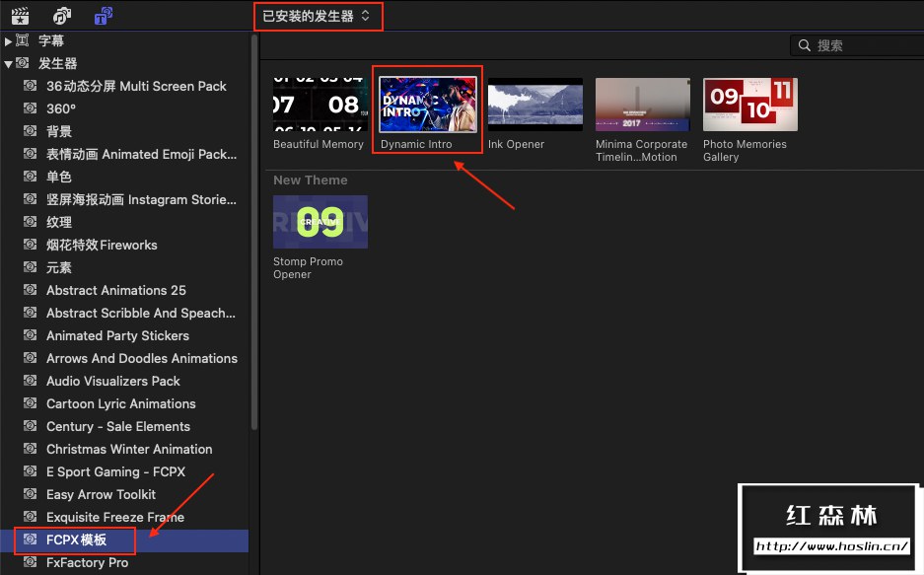The height and width of the screenshot is (575, 924).
Task: Click the 发生器 category icon
Action: (22, 62)
